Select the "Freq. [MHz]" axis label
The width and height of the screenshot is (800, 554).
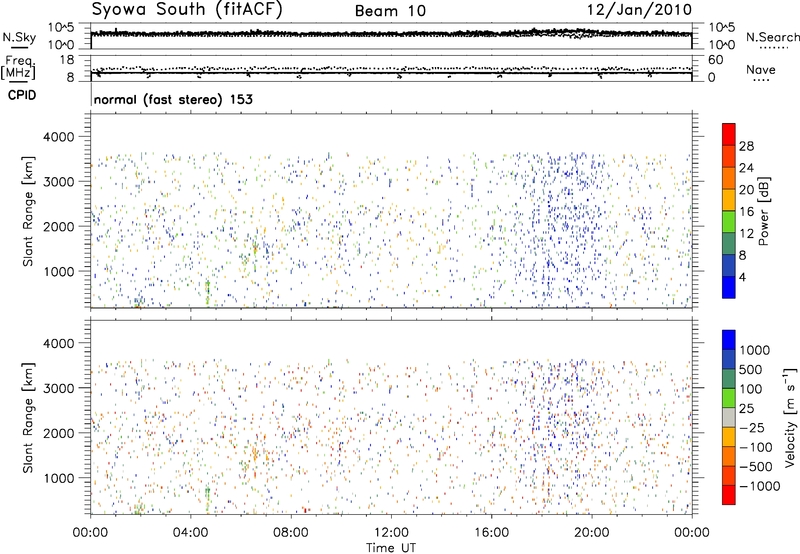(x=18, y=67)
